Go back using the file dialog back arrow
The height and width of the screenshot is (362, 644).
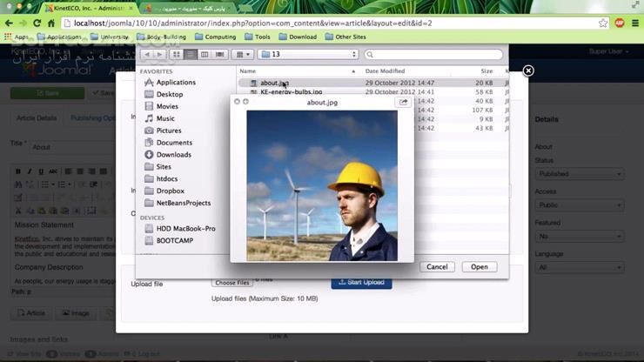(x=146, y=55)
